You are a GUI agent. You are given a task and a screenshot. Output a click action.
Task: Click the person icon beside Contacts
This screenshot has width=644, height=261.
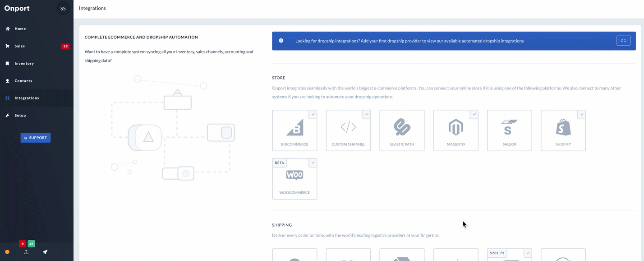[7, 81]
